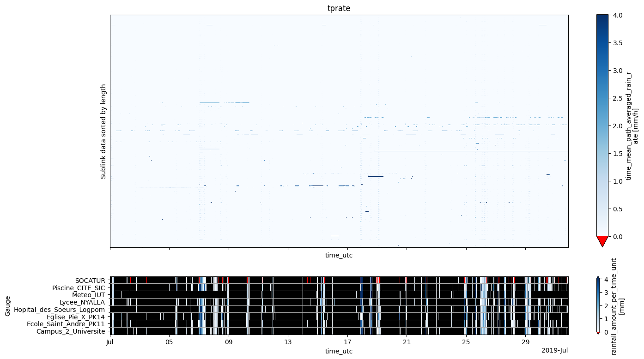This screenshot has width=644, height=359.
Task: Click the "09" date tick on the time axis
Action: pos(229,342)
